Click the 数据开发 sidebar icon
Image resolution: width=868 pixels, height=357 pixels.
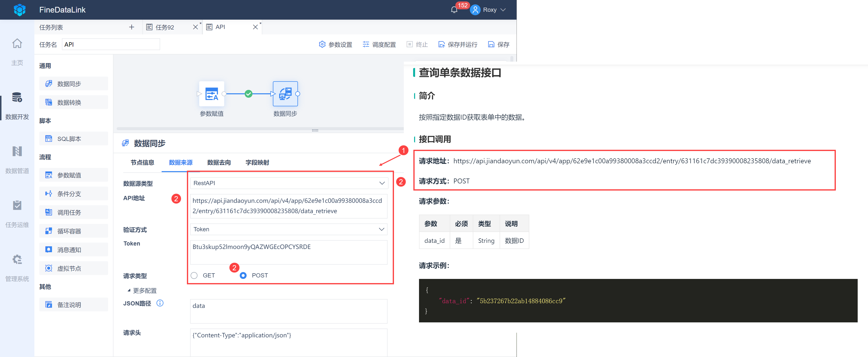click(17, 98)
